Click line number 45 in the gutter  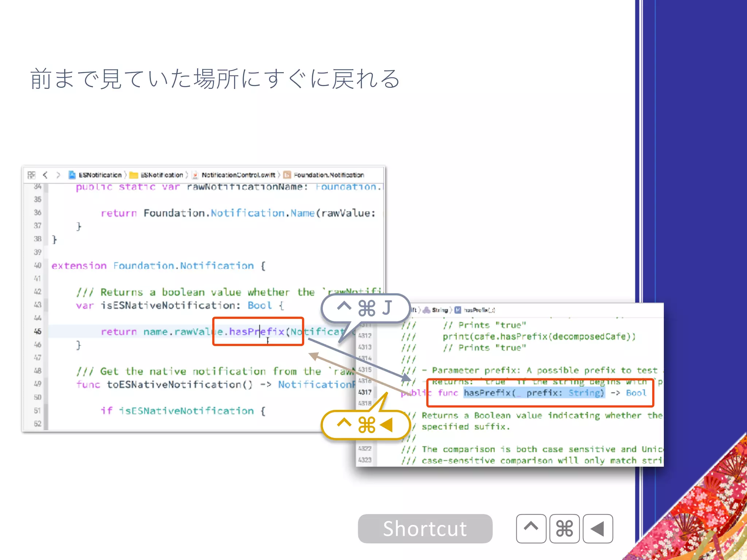pyautogui.click(x=38, y=331)
